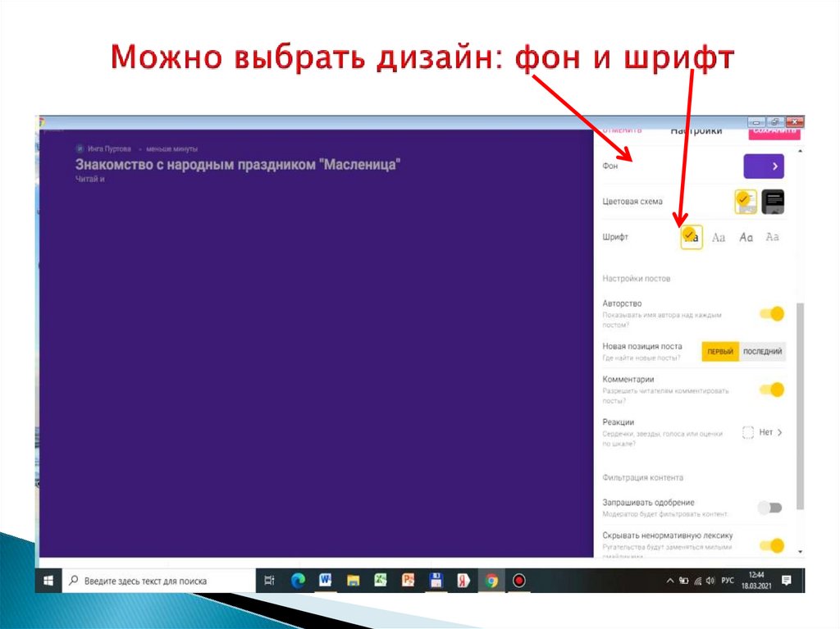840x629 pixels.
Task: Choose the second serif Aa font
Action: tap(719, 237)
